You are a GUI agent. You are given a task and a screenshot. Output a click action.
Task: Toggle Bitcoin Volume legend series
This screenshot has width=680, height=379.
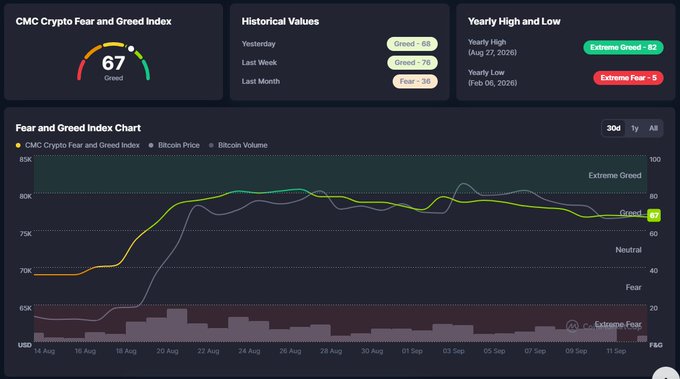pyautogui.click(x=238, y=145)
